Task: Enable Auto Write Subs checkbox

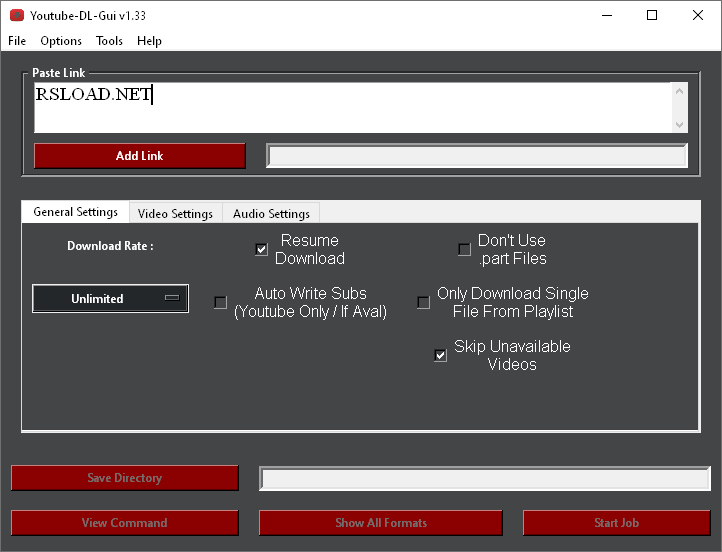Action: pyautogui.click(x=221, y=302)
